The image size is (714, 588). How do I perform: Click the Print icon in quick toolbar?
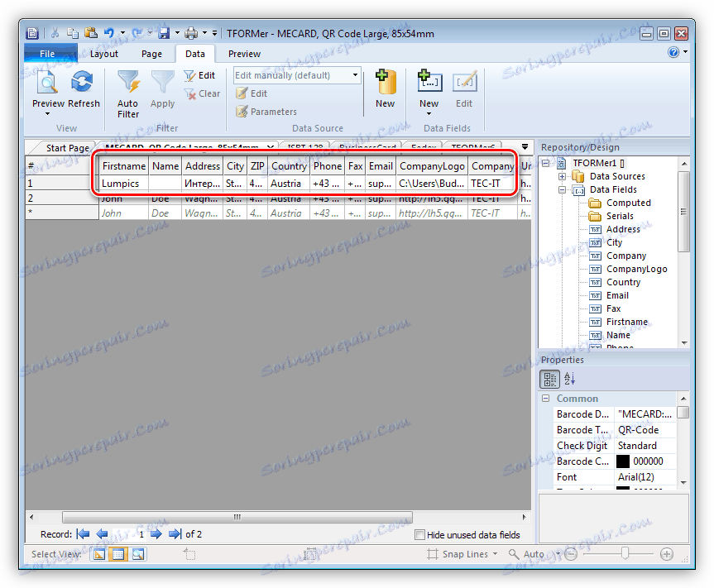[x=191, y=33]
